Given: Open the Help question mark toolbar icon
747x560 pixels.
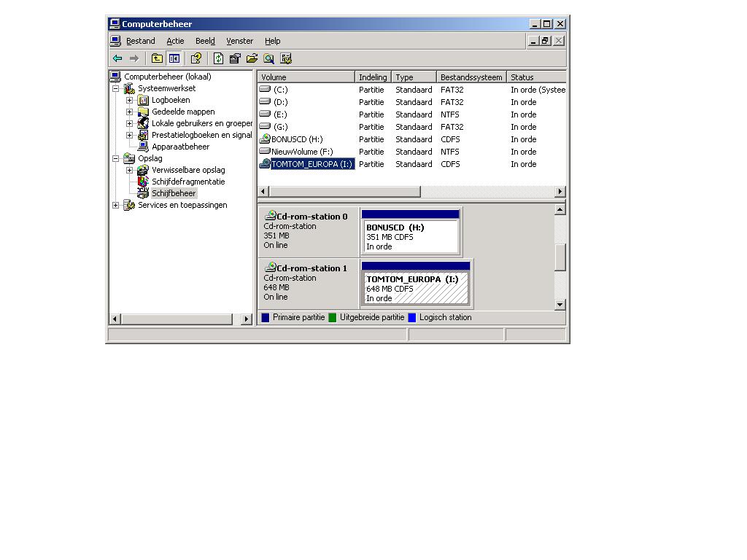Looking at the screenshot, I should (196, 58).
